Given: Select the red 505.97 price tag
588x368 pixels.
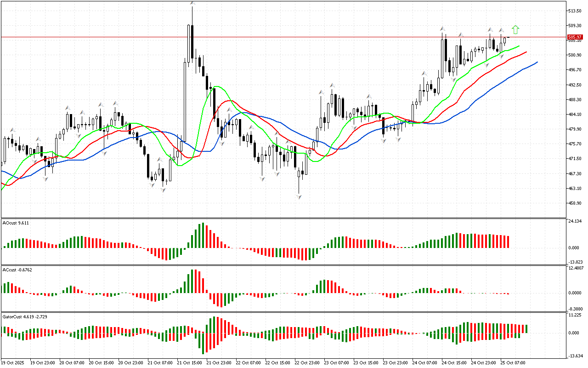Looking at the screenshot, I should coord(574,37).
